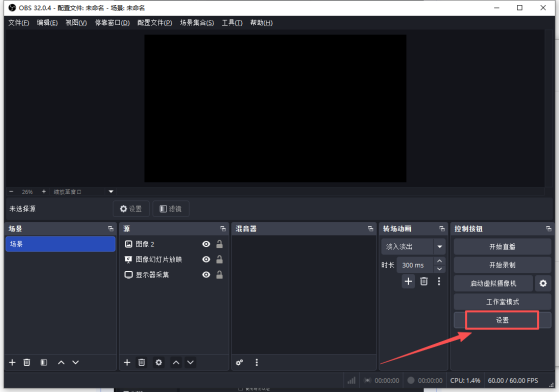The image size is (559, 392).
Task: Open advanced audio properties gears icon
Action: pyautogui.click(x=239, y=362)
